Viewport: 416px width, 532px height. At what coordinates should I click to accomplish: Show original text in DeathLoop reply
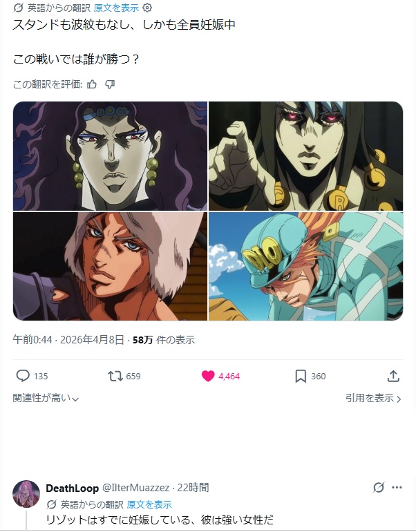[x=149, y=504]
